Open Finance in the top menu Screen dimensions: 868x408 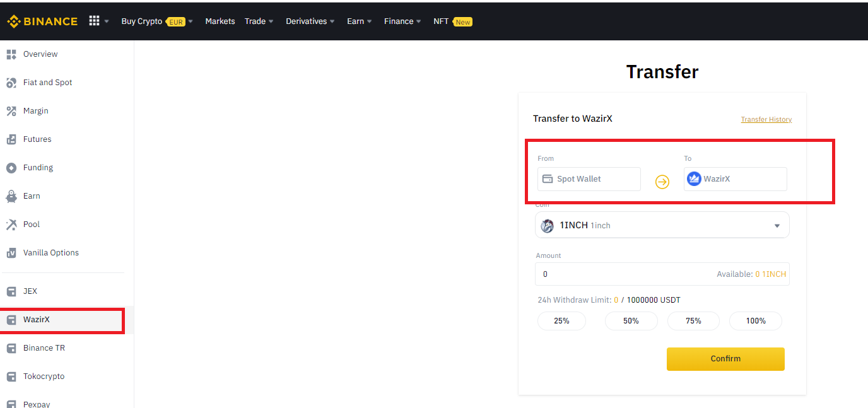[399, 21]
